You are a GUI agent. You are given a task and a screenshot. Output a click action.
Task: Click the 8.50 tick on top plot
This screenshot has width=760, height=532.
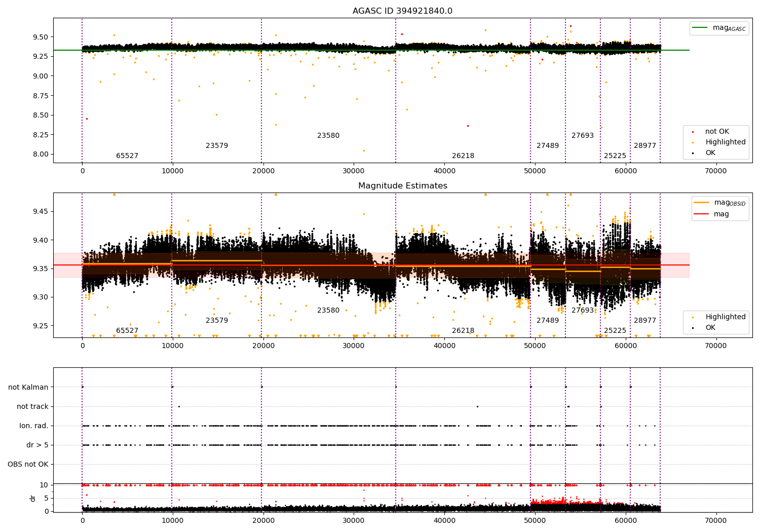point(41,116)
